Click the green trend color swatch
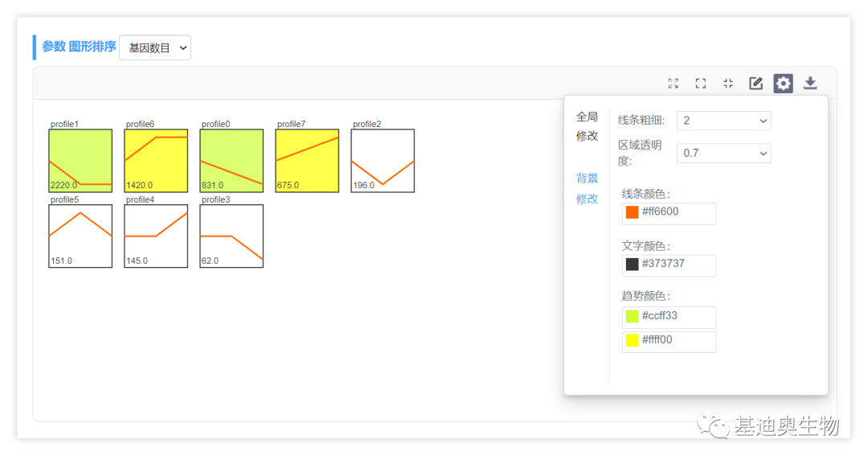The width and height of the screenshot is (868, 464). point(633,316)
